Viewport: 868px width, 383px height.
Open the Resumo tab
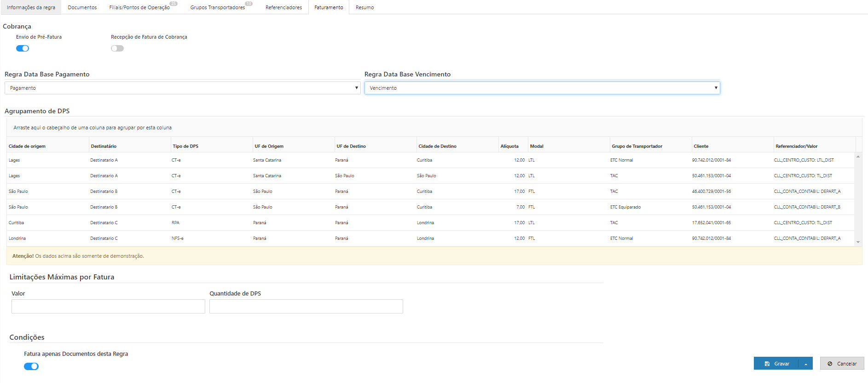click(365, 7)
